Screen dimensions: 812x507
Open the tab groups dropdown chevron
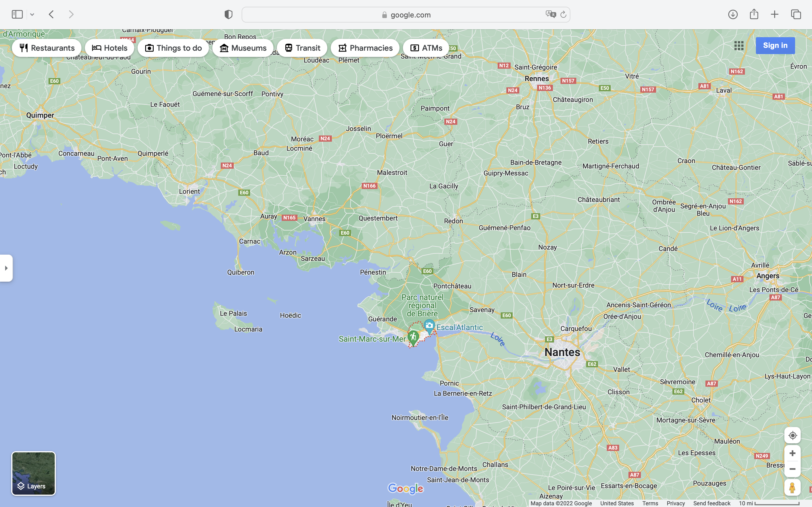coord(32,14)
